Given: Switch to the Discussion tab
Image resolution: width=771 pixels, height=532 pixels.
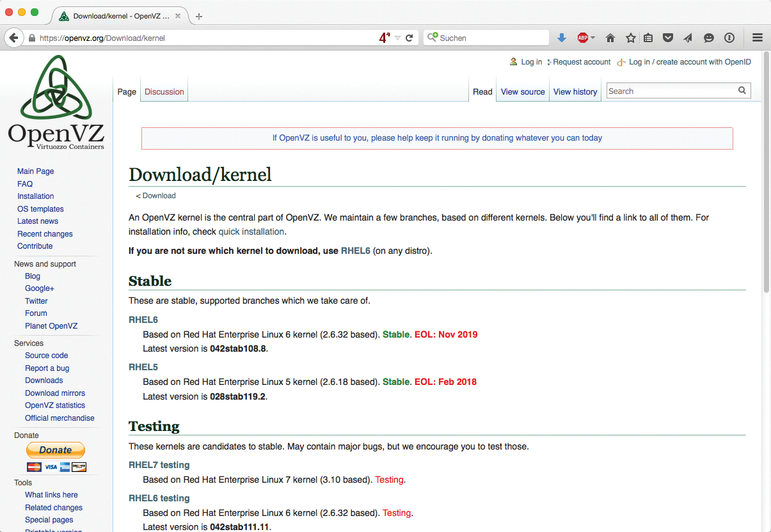Looking at the screenshot, I should 164,91.
